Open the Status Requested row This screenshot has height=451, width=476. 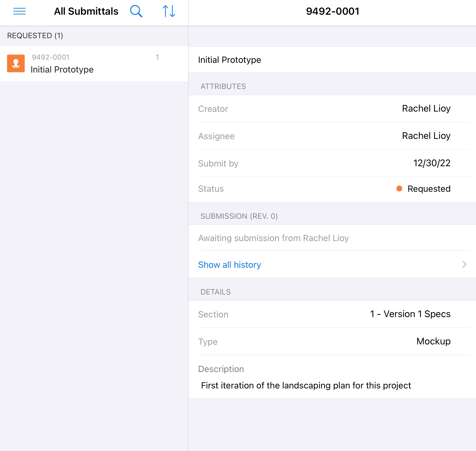coord(332,189)
